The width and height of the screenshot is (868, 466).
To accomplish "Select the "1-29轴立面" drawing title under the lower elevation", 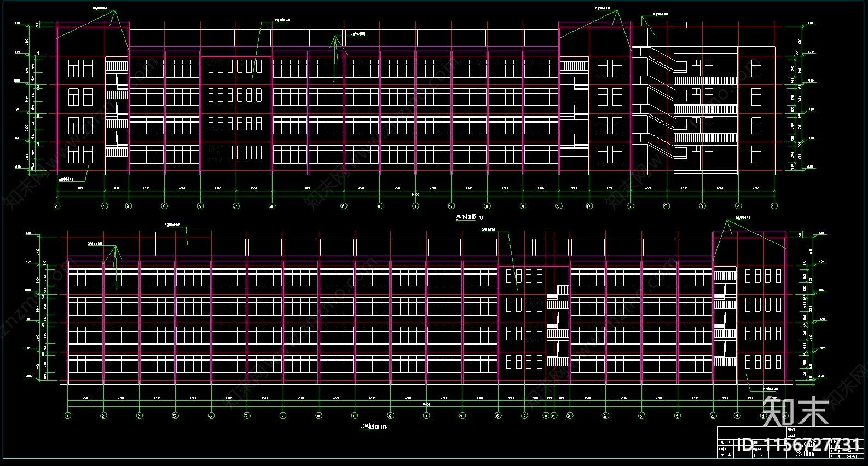I will pyautogui.click(x=369, y=427).
